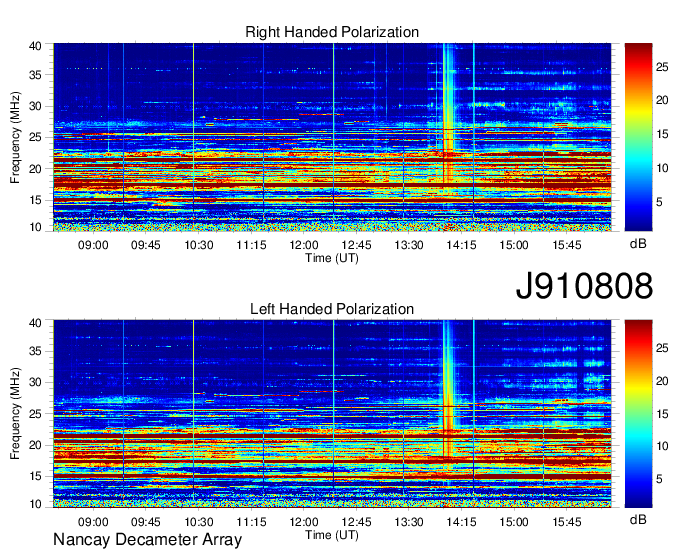Click the 15:00 time tick of Right Handed plot

click(x=514, y=245)
